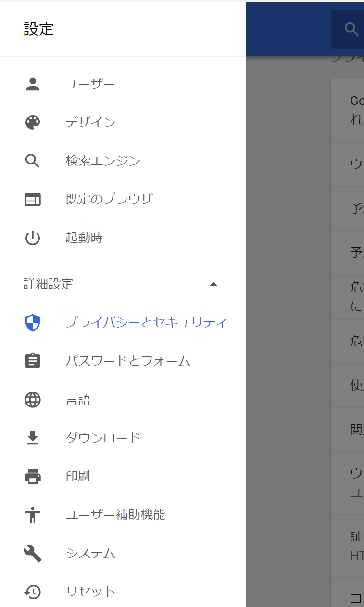
Task: Collapse the 詳細設定 section arrow
Action: (213, 284)
